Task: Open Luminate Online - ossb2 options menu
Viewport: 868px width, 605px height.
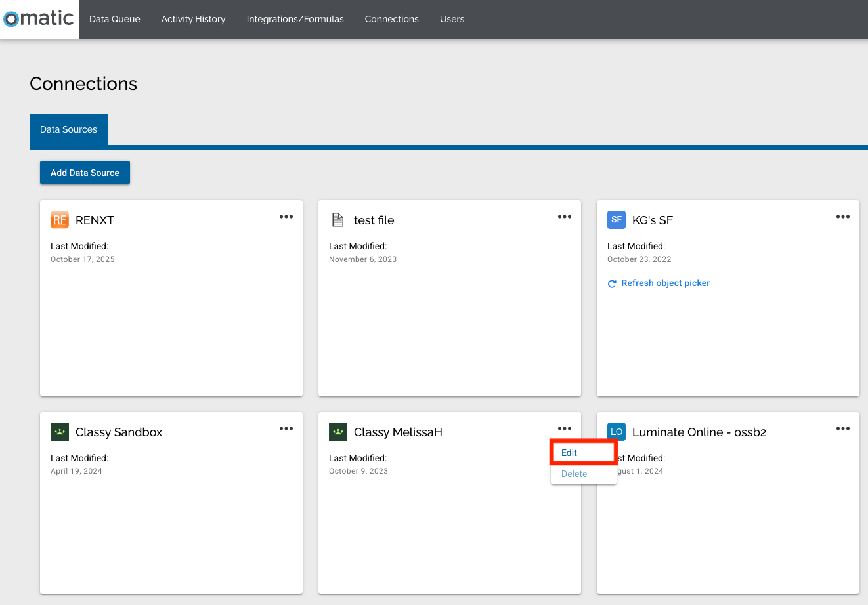Action: 843,428
